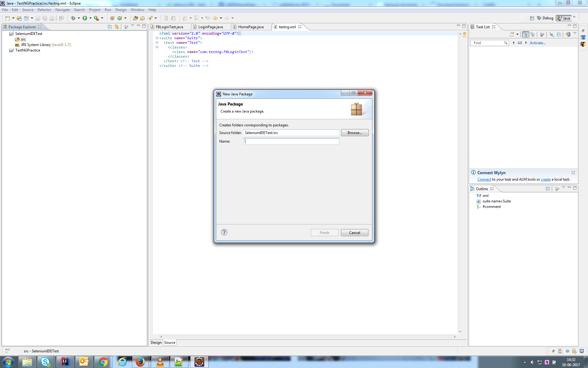Click Link with Editor in Package Explorer
The width and height of the screenshot is (588, 368).
117,27
